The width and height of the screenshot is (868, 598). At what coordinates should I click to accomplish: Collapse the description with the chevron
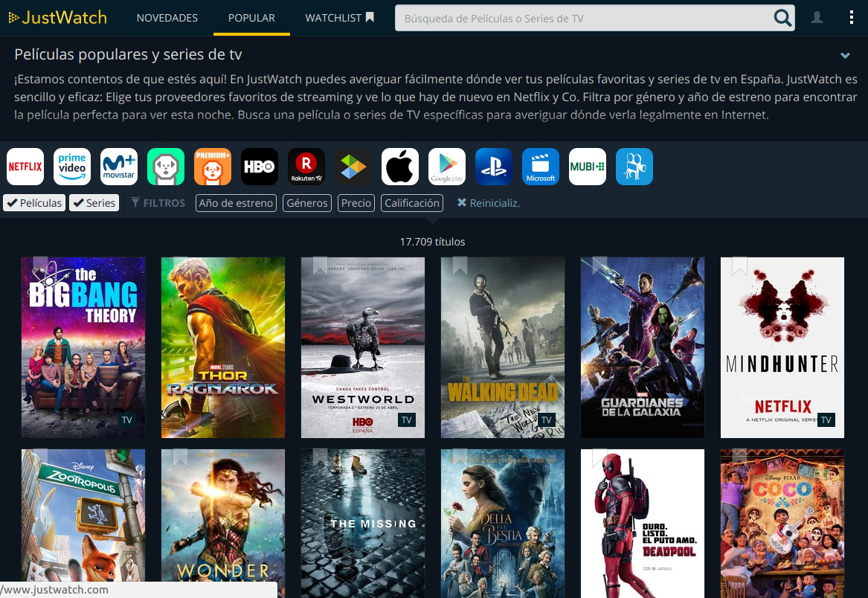tap(845, 55)
